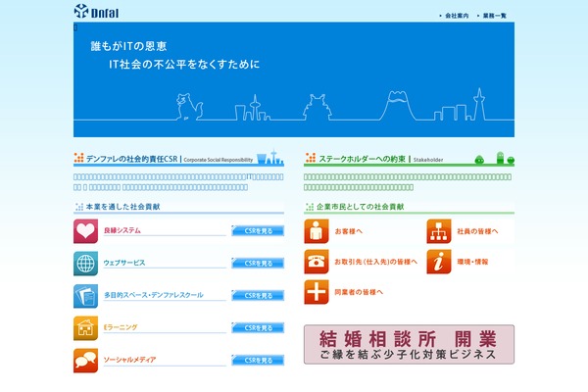The height and width of the screenshot is (392, 588).
Task: Click the globe ウェブサービス icon
Action: 85,264
